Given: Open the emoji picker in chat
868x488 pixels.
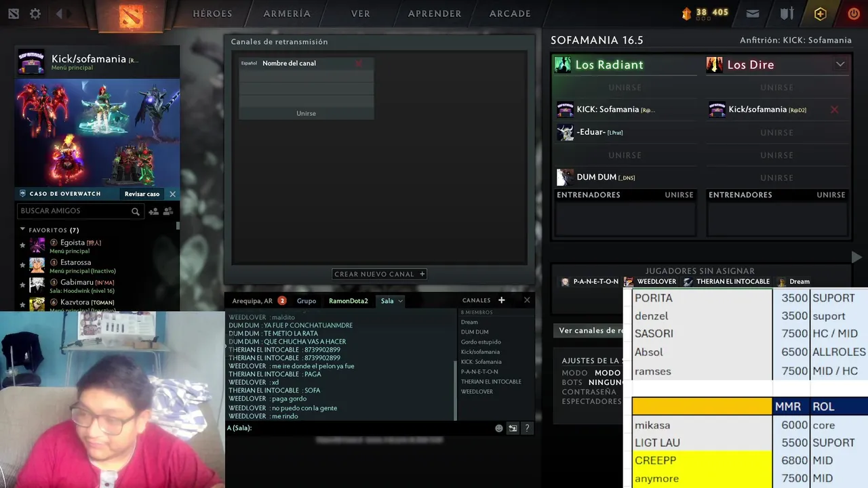Looking at the screenshot, I should coord(499,428).
